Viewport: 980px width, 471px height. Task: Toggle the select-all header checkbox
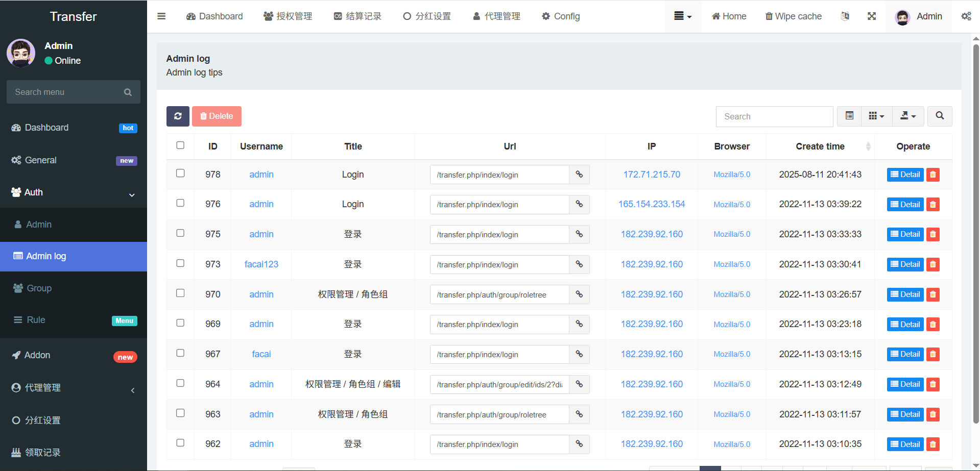click(x=180, y=145)
